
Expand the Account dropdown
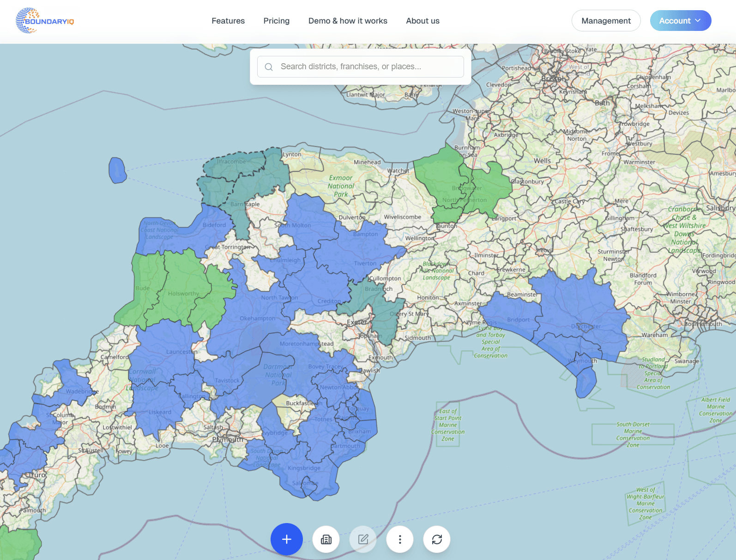681,21
